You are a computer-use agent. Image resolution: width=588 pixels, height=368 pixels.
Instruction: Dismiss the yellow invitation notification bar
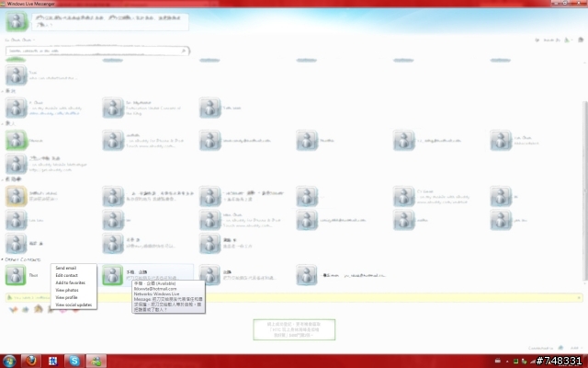580,297
